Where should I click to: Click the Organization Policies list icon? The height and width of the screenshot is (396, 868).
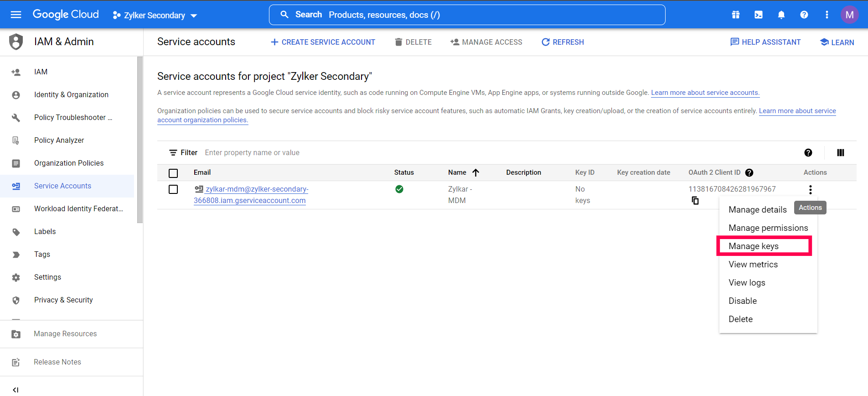pyautogui.click(x=16, y=163)
